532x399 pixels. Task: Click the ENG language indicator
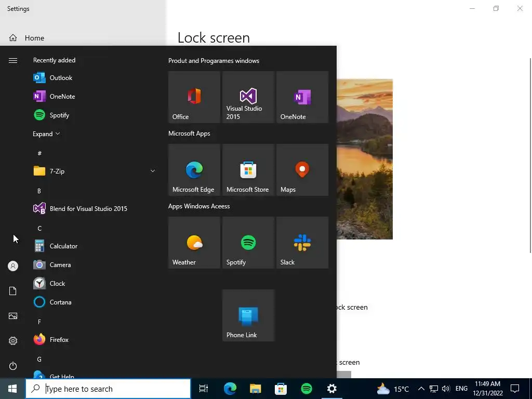tap(461, 389)
